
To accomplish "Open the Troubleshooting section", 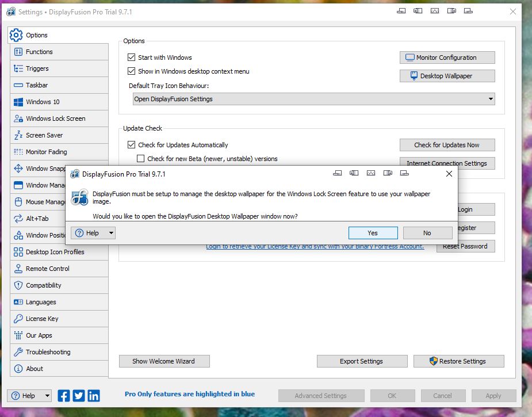I will point(48,352).
